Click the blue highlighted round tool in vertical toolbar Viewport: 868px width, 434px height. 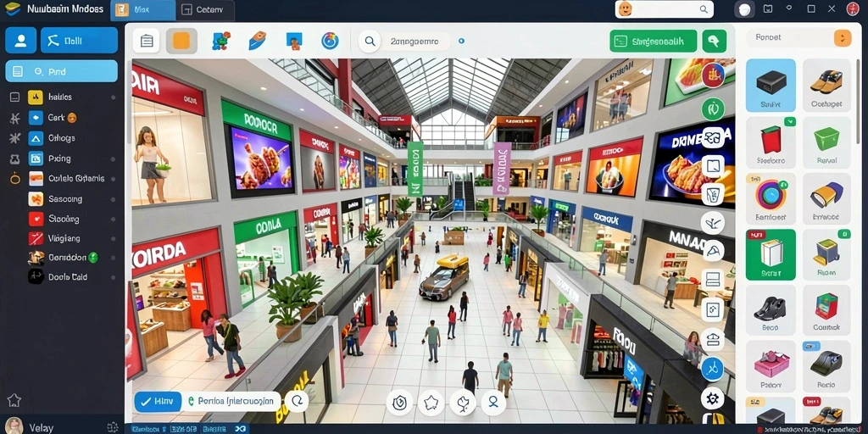point(712,369)
